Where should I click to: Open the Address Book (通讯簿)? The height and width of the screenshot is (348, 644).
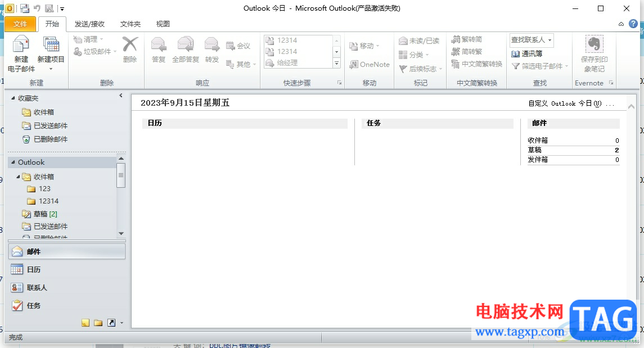(527, 54)
